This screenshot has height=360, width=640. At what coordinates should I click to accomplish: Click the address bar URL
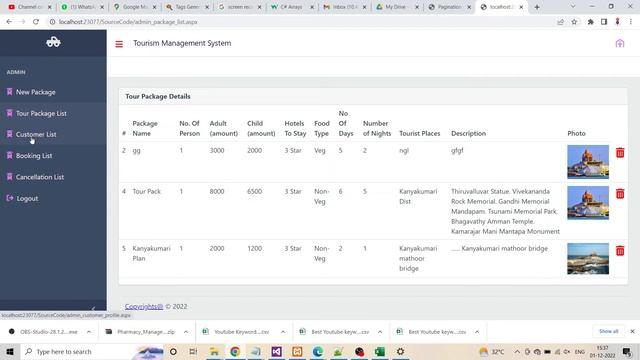pyautogui.click(x=128, y=22)
